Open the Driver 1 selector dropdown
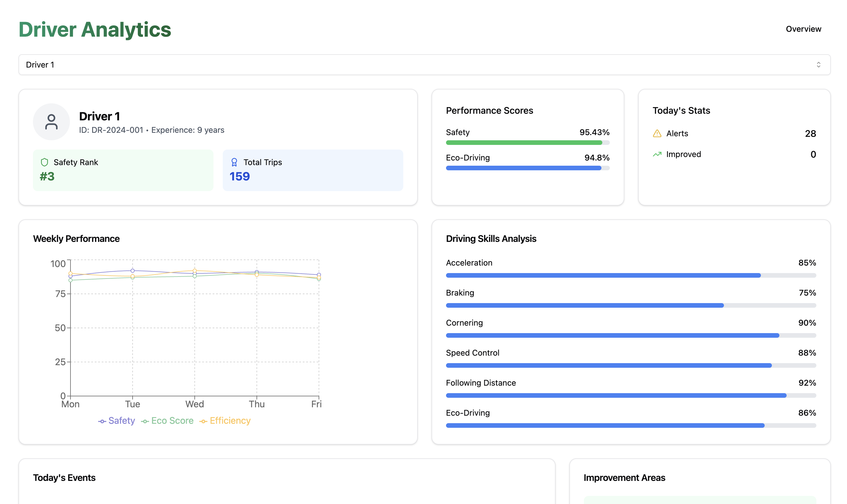Screen dimensions: 847x504 [424, 65]
